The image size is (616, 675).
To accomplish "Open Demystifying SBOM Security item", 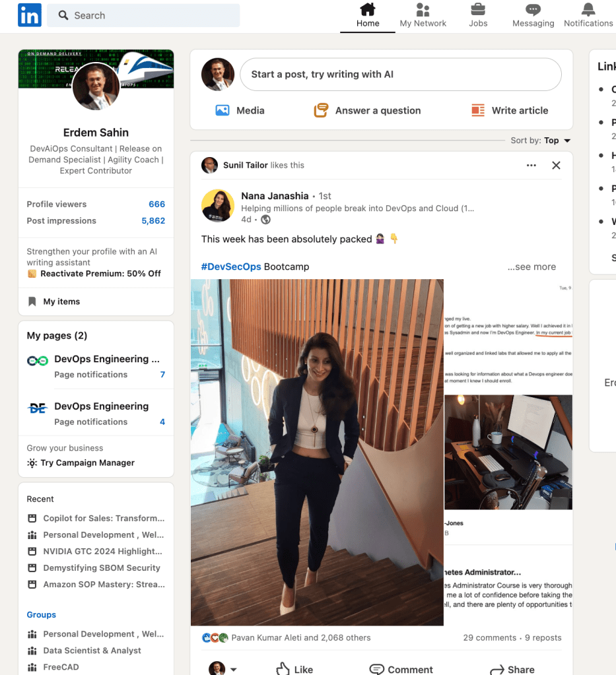I will [102, 568].
